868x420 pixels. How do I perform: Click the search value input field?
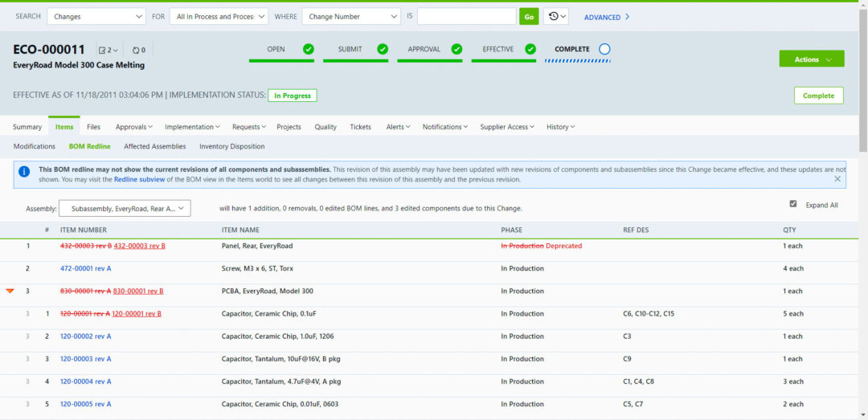click(x=466, y=17)
